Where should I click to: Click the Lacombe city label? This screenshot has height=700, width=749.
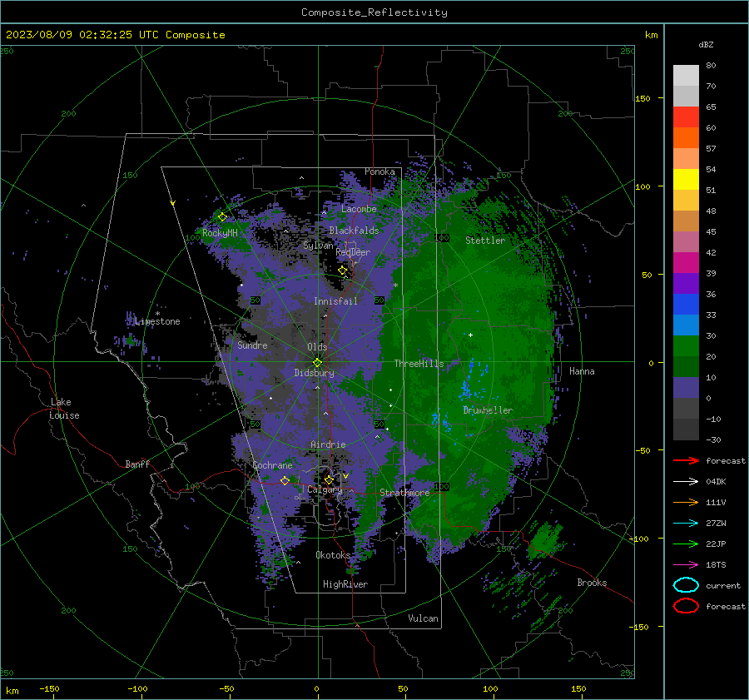[x=359, y=209]
